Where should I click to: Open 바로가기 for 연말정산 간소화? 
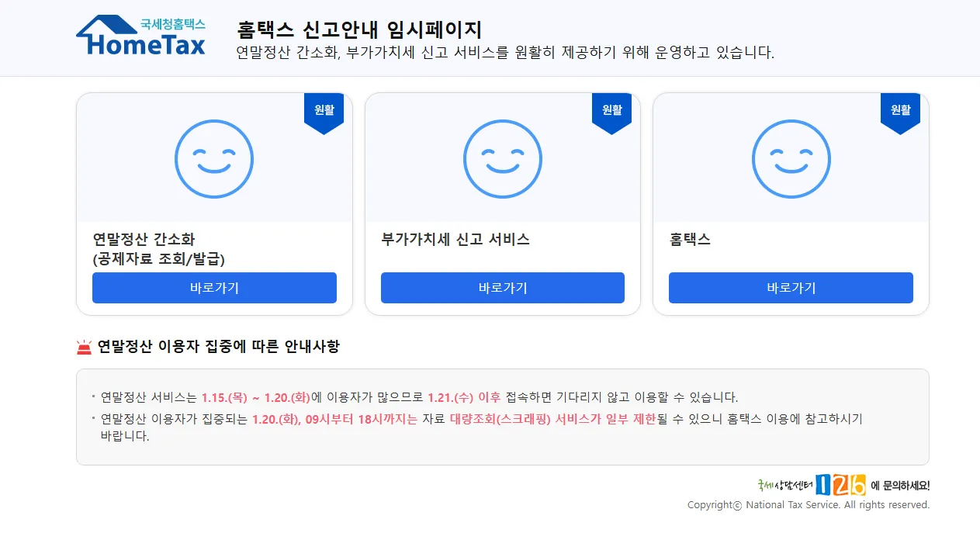click(213, 288)
